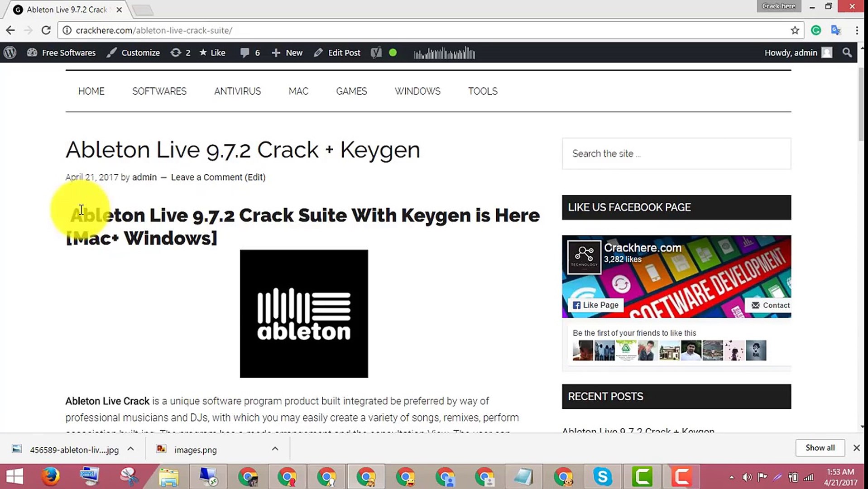Image resolution: width=868 pixels, height=489 pixels.
Task: Open the site stats graph
Action: [445, 53]
